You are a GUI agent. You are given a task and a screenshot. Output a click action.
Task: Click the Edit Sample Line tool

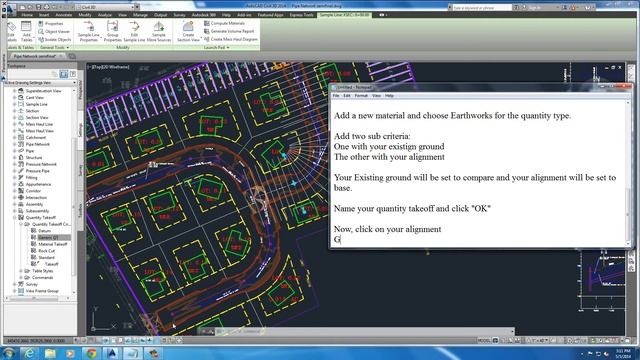134,32
